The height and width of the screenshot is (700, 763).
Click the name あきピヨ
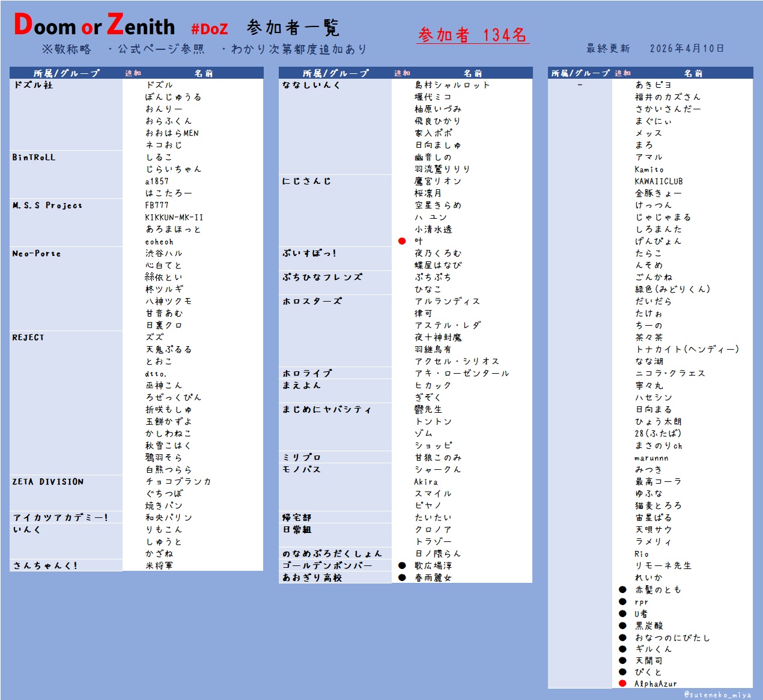point(654,85)
